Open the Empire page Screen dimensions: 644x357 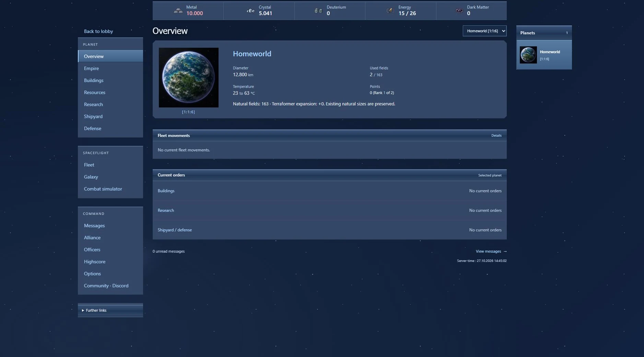click(110, 68)
